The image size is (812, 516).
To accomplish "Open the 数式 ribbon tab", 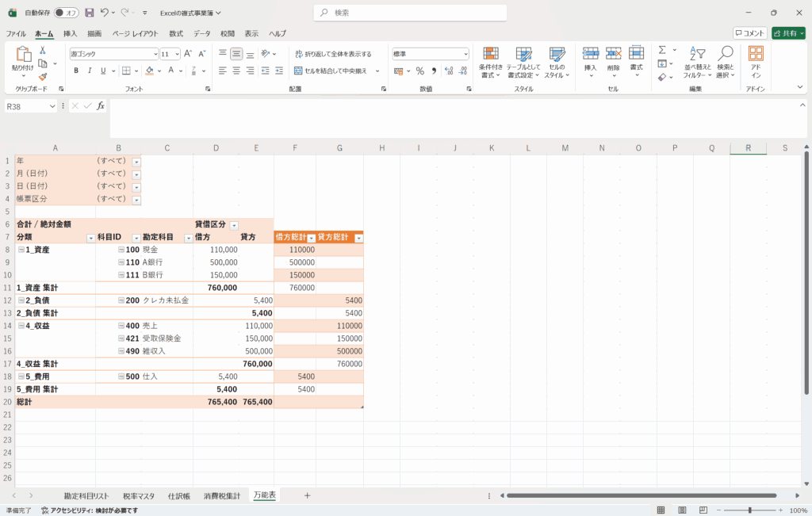I will [x=175, y=33].
